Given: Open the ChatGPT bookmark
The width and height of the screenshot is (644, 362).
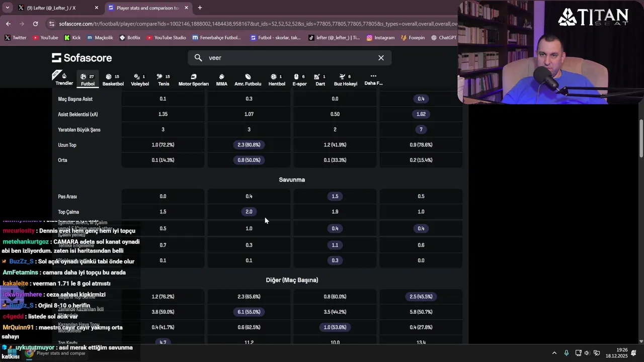Looking at the screenshot, I should click(x=443, y=38).
